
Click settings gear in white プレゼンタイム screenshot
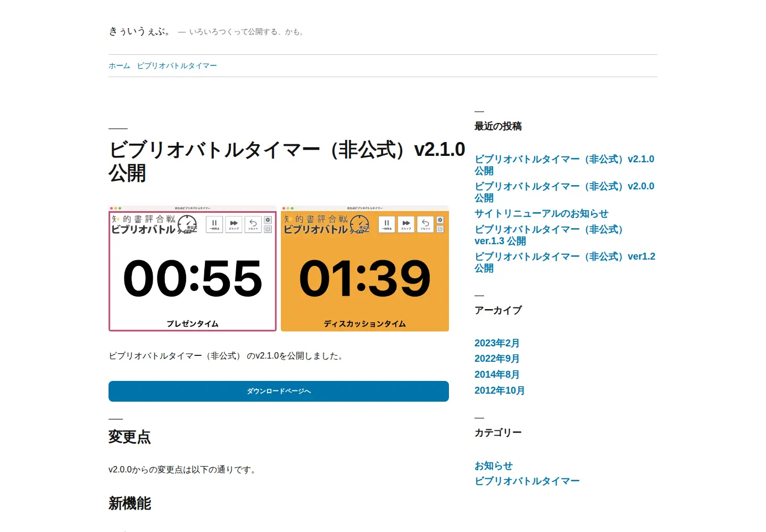(x=268, y=220)
